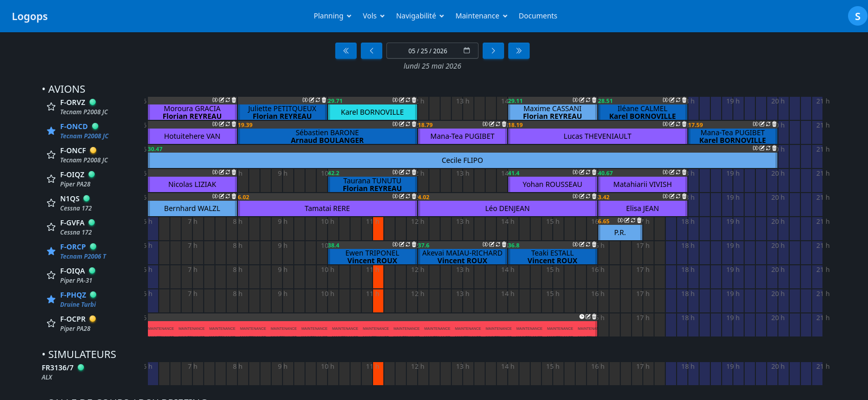Delete the Lucas THEVENIAULT booking with trash icon
This screenshot has height=400, width=868.
coord(684,124)
